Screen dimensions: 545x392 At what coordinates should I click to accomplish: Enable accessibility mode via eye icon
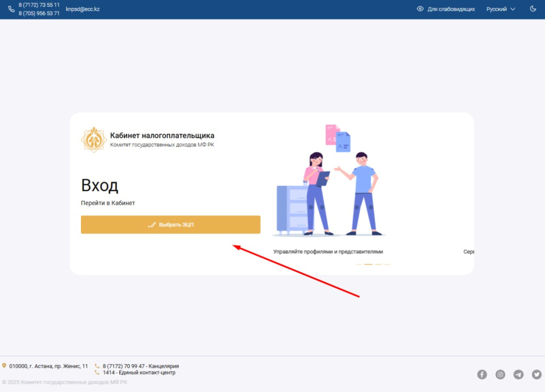point(421,9)
